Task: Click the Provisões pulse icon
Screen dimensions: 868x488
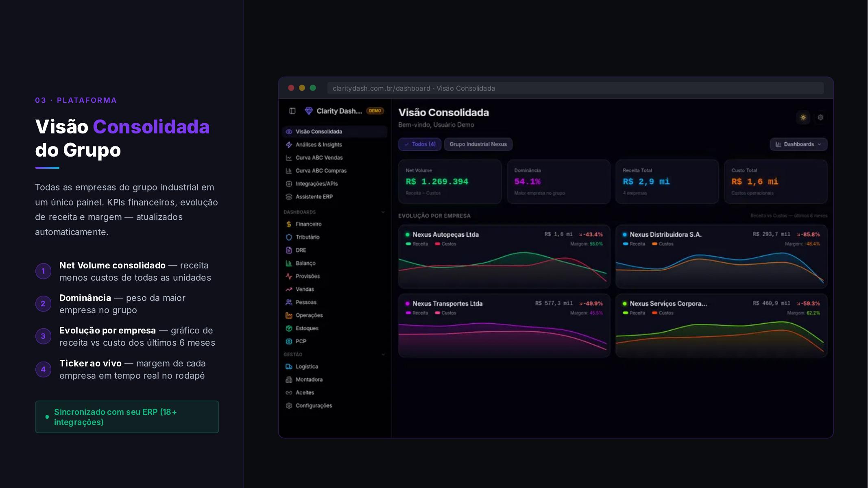Action: click(x=289, y=276)
